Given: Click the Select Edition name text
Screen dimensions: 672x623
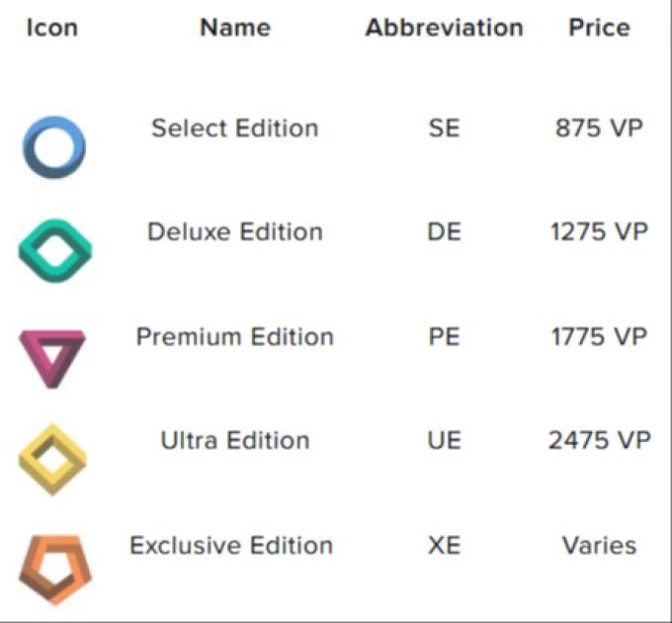Looking at the screenshot, I should (235, 129).
